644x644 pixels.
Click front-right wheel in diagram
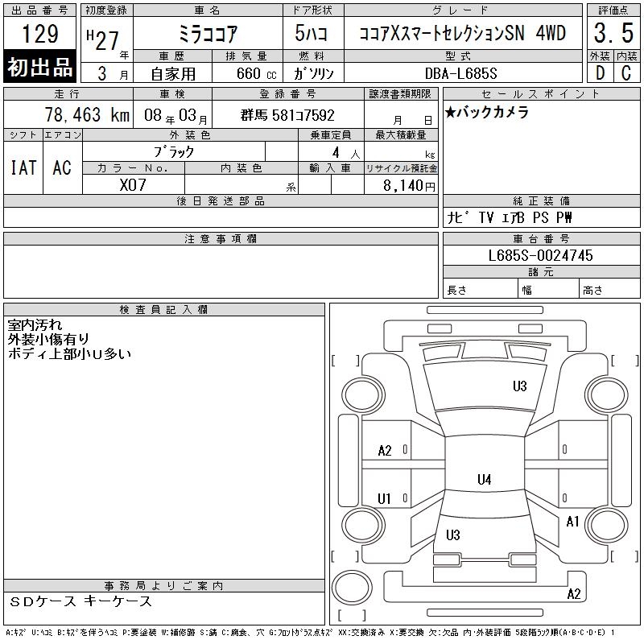(607, 395)
